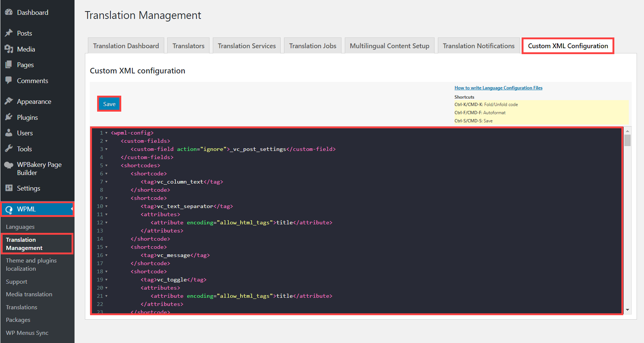Image resolution: width=644 pixels, height=343 pixels.
Task: Open the Translations submenu item
Action: (22, 307)
